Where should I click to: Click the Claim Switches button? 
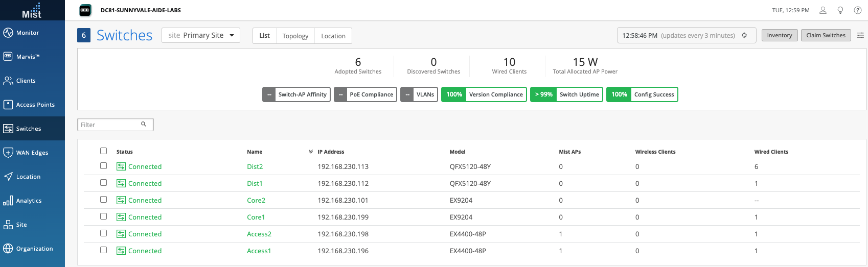pos(826,35)
